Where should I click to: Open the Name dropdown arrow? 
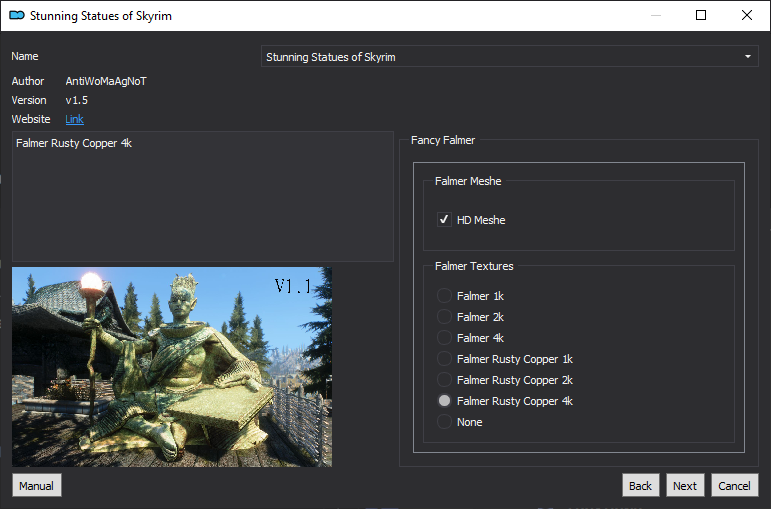click(747, 57)
